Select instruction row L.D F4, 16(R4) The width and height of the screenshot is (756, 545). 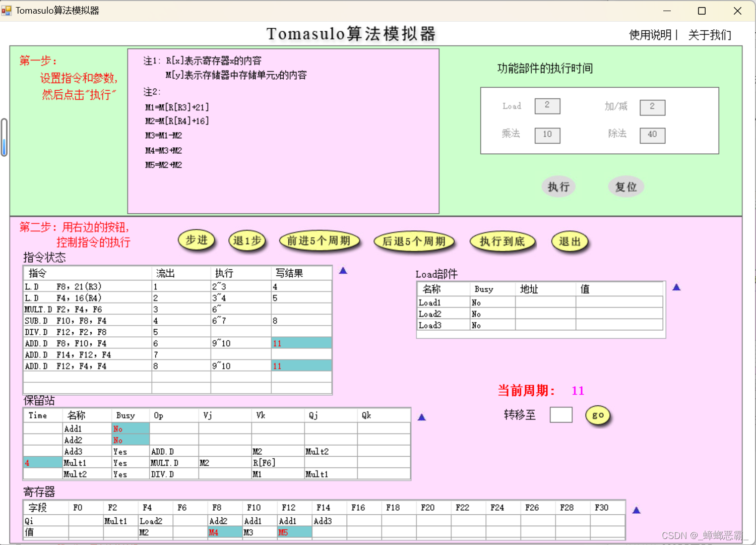click(x=177, y=298)
